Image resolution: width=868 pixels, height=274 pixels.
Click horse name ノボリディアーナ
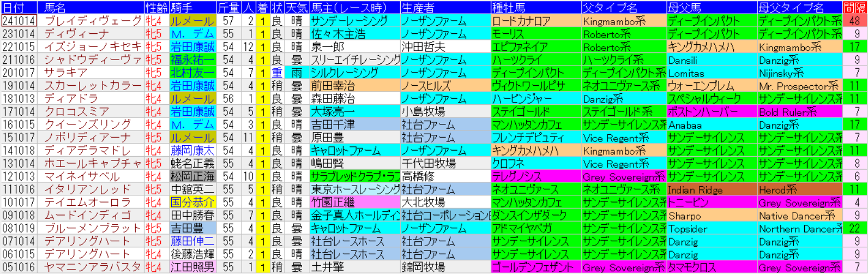click(91, 138)
